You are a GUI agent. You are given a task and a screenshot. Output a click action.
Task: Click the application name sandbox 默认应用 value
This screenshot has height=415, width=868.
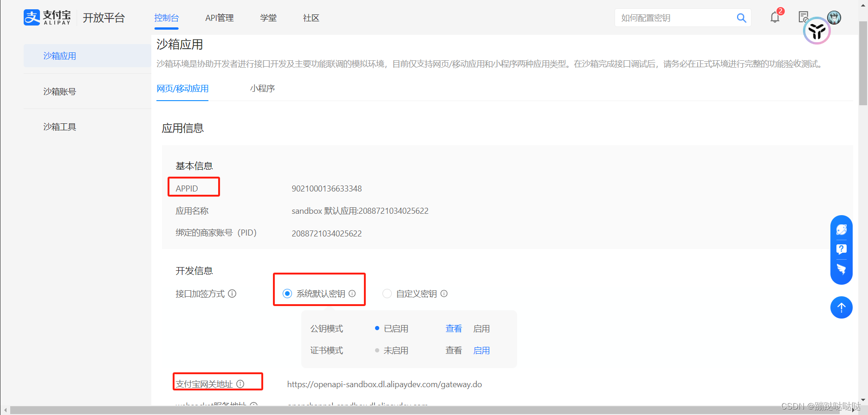pyautogui.click(x=360, y=211)
